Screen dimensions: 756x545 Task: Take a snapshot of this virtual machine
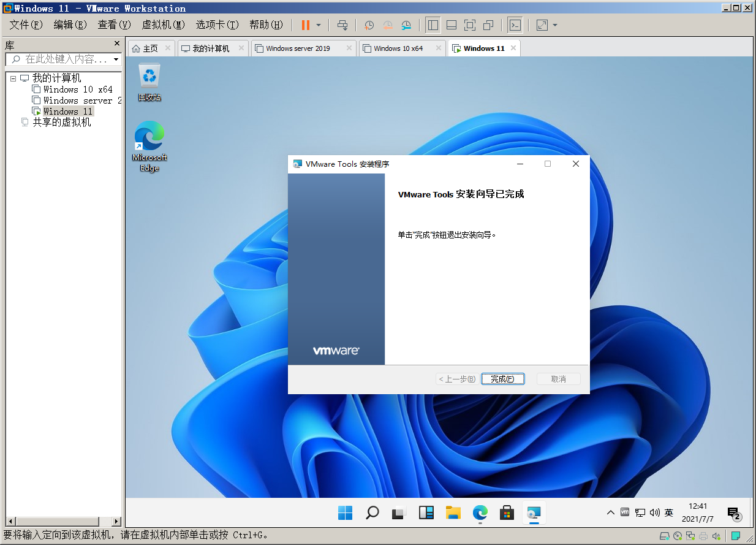point(369,25)
